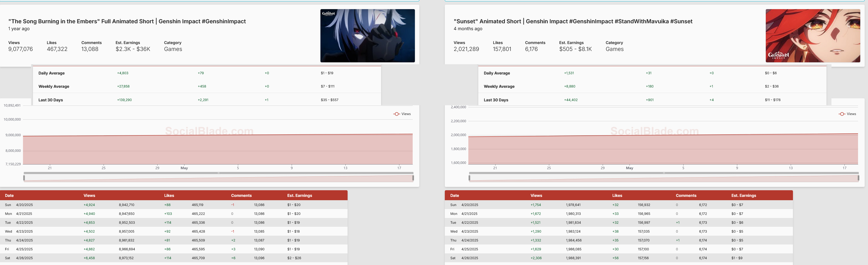Click the Song Burning in the Embers video title
868x265 pixels.
[x=127, y=21]
